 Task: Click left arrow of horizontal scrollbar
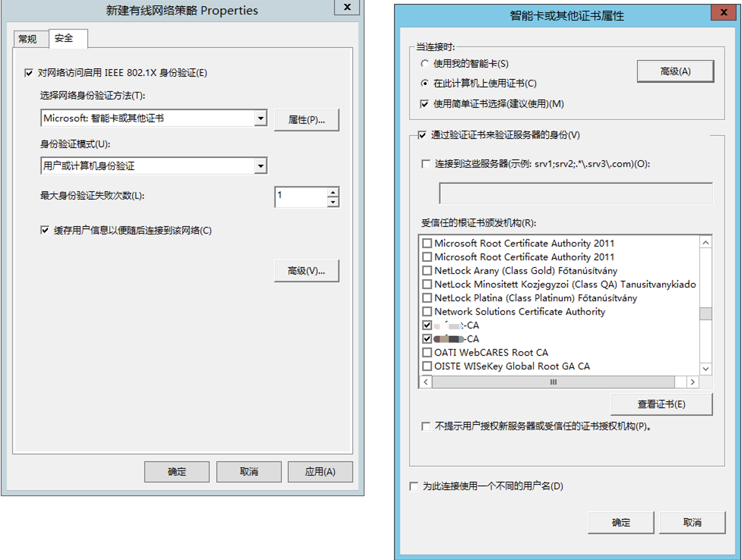click(x=426, y=382)
